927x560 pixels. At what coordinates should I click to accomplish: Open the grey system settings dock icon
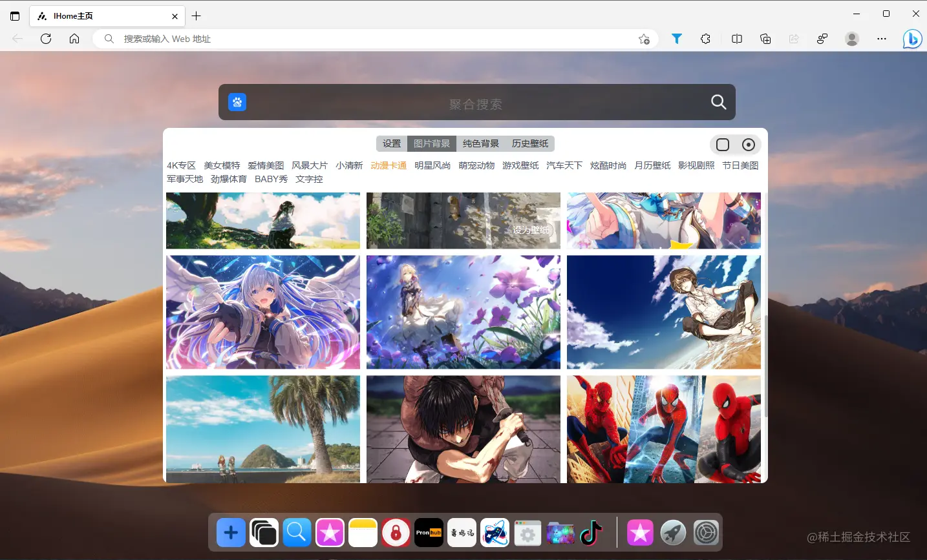point(706,533)
